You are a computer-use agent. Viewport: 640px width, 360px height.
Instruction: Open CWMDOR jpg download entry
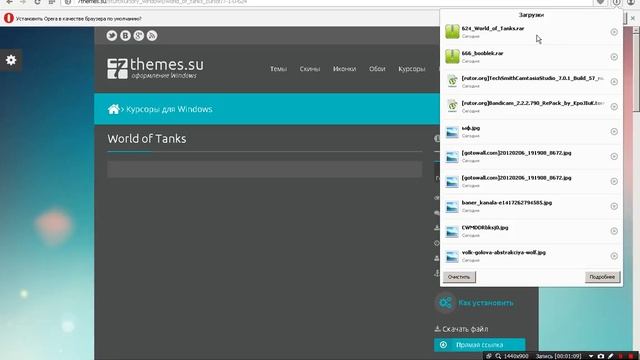[531, 231]
